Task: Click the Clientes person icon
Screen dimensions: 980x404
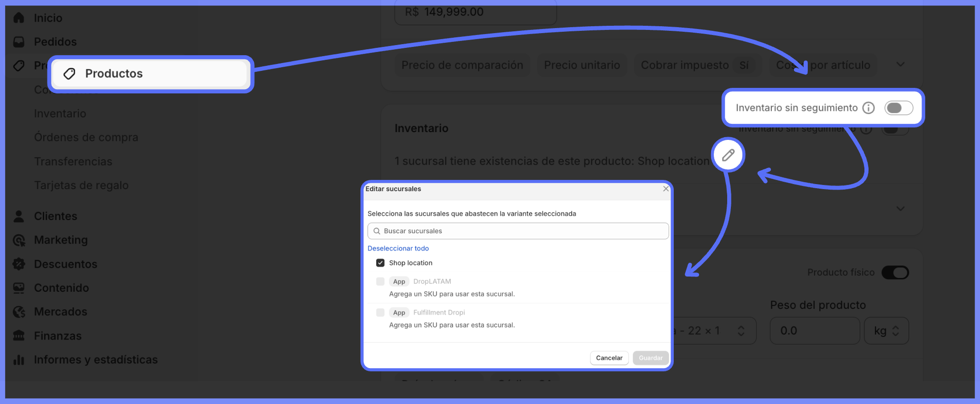Action: point(19,216)
